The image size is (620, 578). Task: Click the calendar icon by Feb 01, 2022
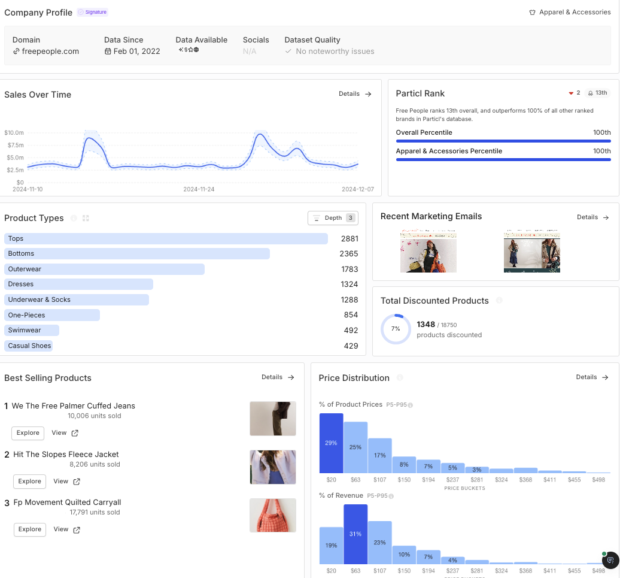(x=108, y=51)
